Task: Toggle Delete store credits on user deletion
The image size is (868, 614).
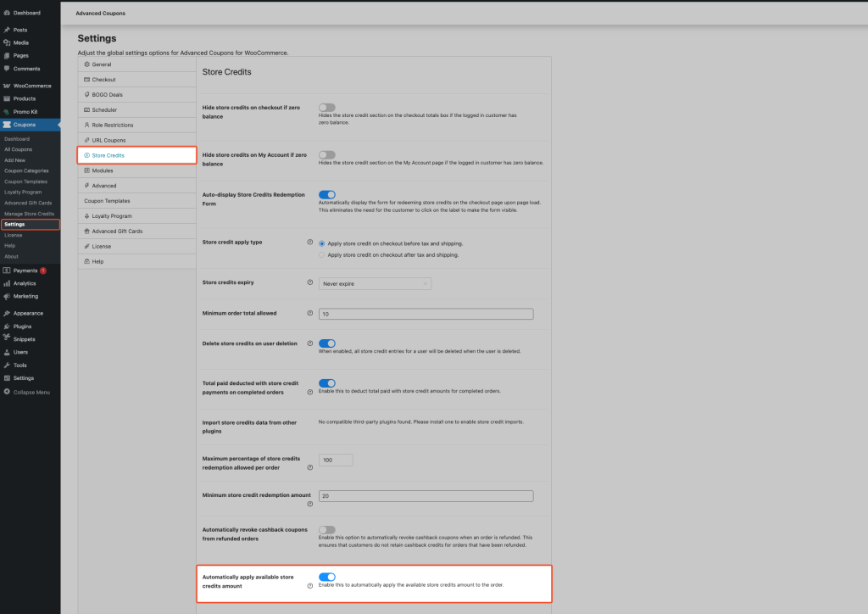Action: point(327,343)
